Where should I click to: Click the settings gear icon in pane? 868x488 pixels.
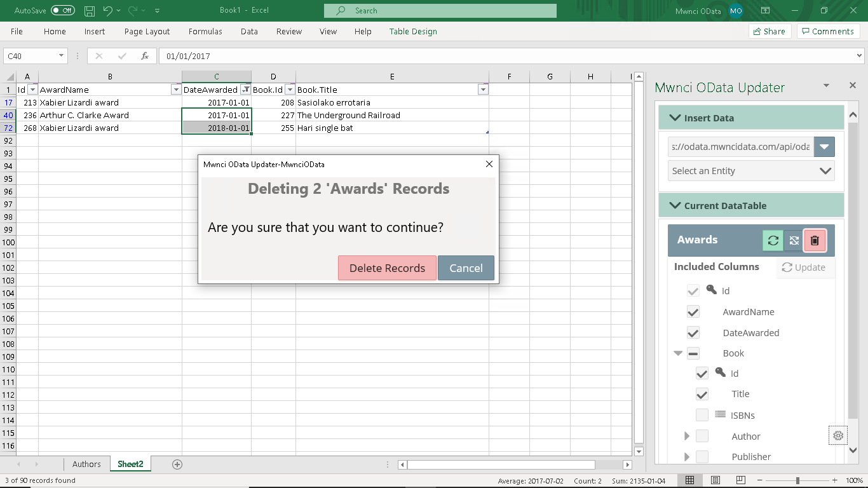(x=838, y=436)
